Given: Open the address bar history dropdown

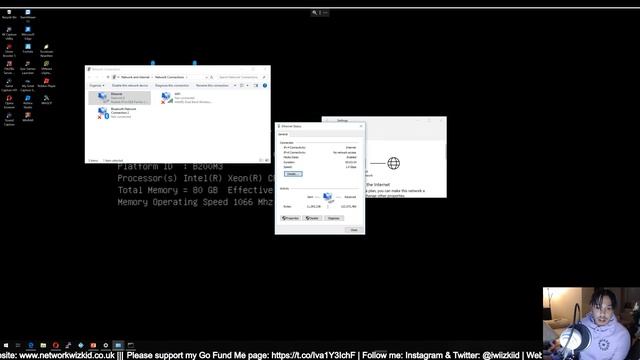Looking at the screenshot, I should 206,77.
